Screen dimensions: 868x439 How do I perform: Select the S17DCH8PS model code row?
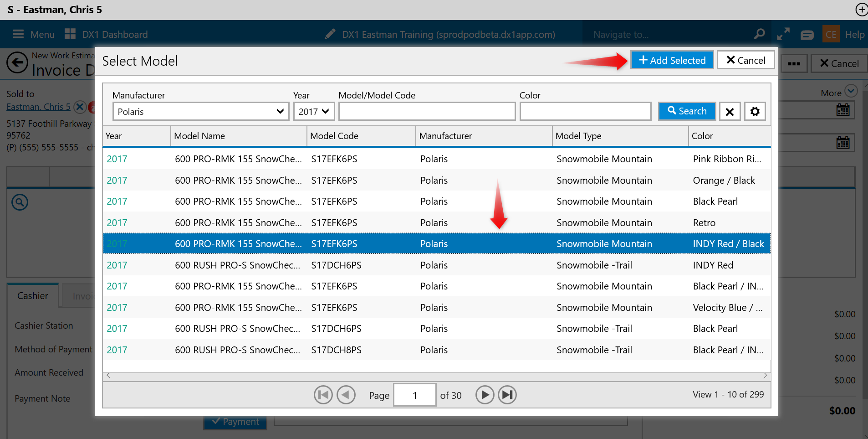tap(437, 350)
